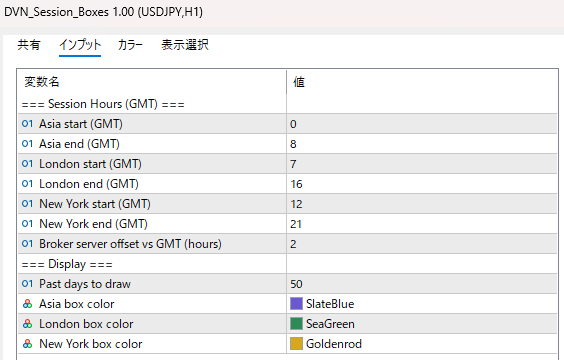Edit the Asia end value 8
The height and width of the screenshot is (360, 564).
(x=422, y=144)
